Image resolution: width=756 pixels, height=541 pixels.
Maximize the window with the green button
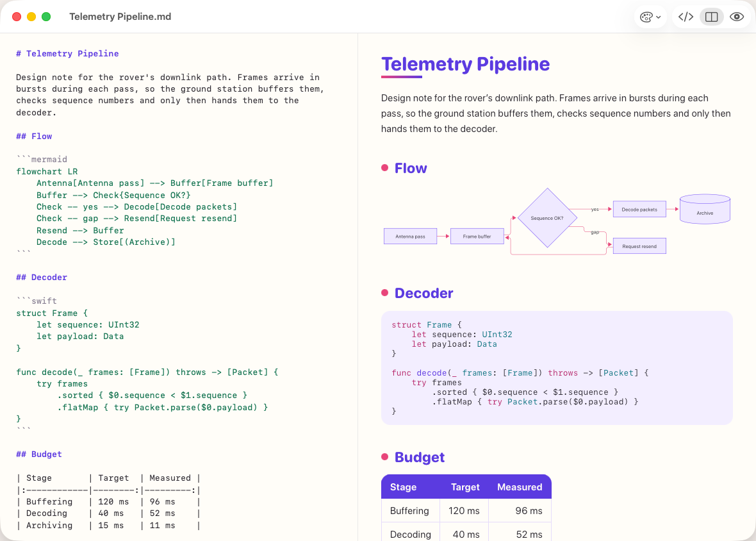pos(46,17)
